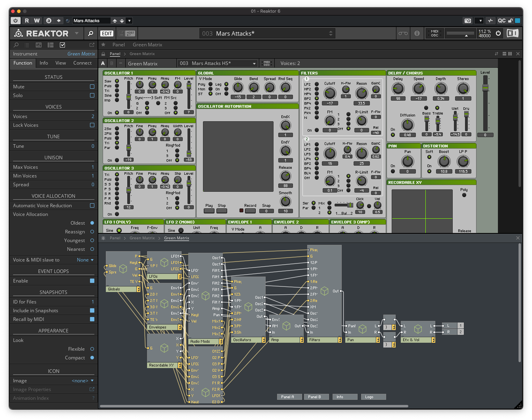Select the Oldest voice allocation radio button
532x420 pixels.
pos(92,223)
